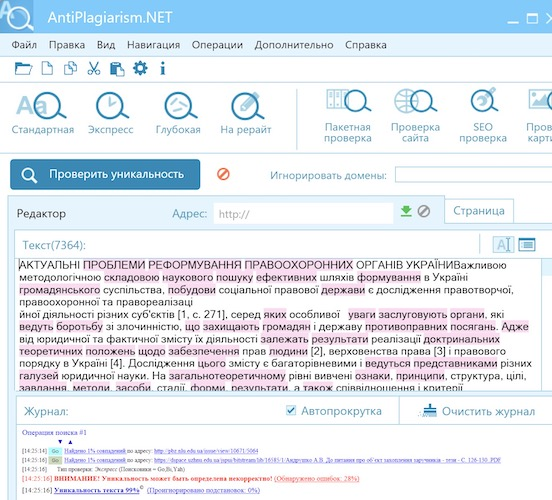Click the 'Текст(7364):' label
This screenshot has height=500, width=552.
[54, 245]
